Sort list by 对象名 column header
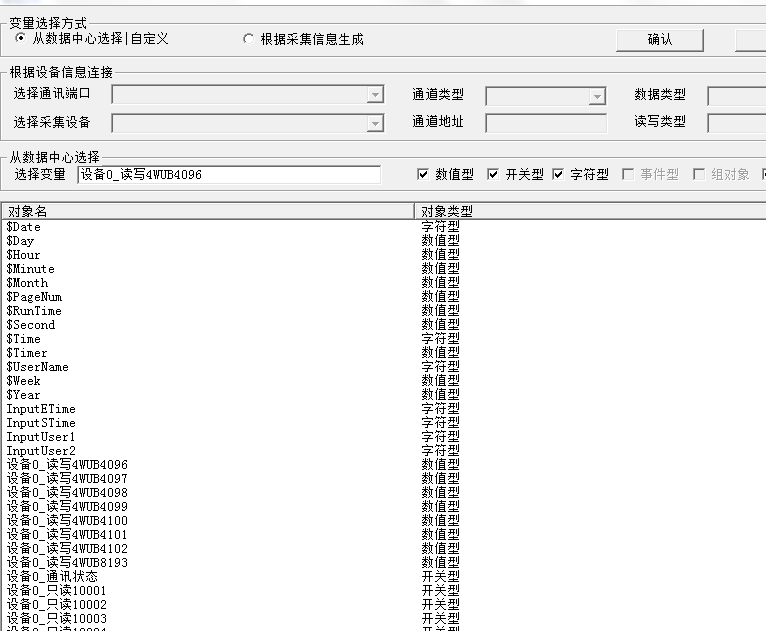Image resolution: width=766 pixels, height=631 pixels. pos(206,211)
